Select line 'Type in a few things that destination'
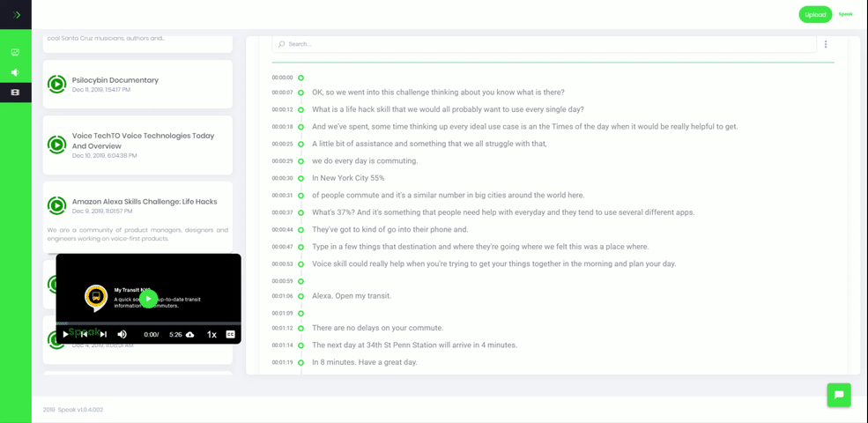Viewport: 868px width, 423px height. [x=480, y=247]
